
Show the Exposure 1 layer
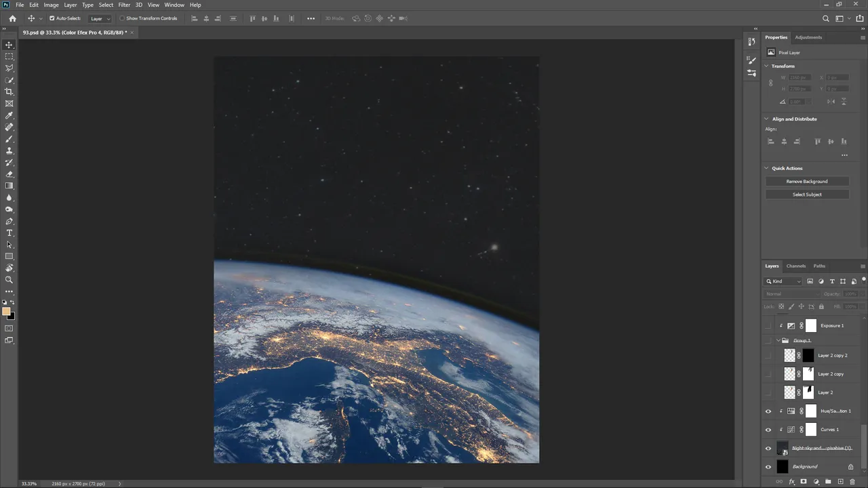point(768,326)
